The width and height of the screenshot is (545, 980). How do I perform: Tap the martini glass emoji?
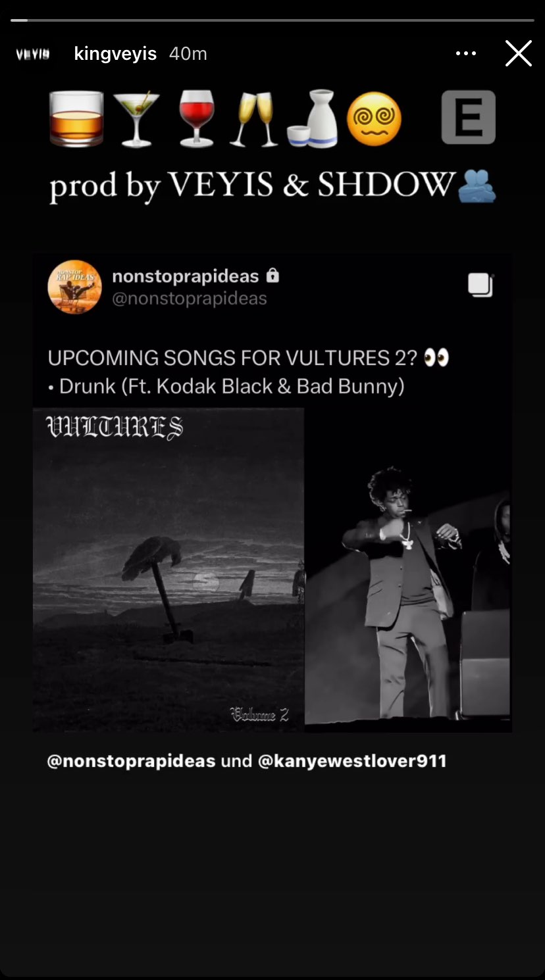[x=137, y=119]
